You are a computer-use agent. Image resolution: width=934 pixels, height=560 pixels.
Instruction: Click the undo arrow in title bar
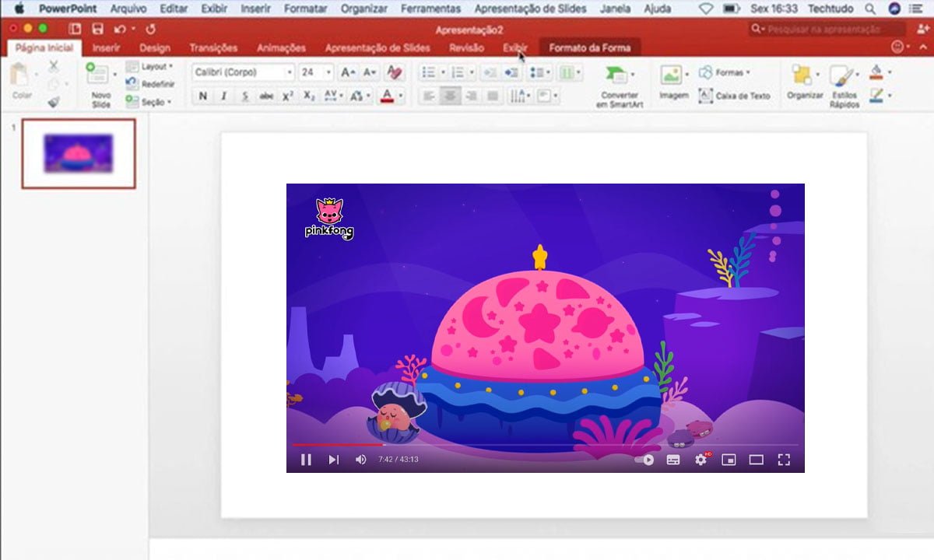click(120, 29)
